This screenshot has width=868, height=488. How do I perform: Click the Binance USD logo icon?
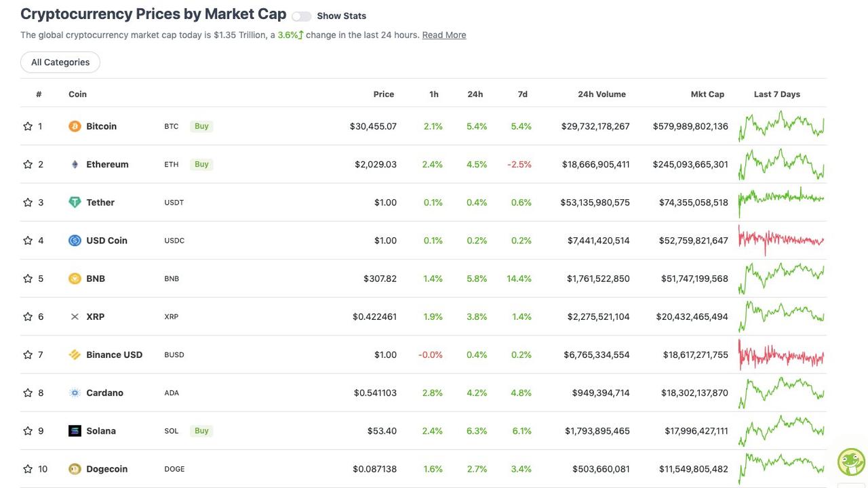[x=75, y=354]
